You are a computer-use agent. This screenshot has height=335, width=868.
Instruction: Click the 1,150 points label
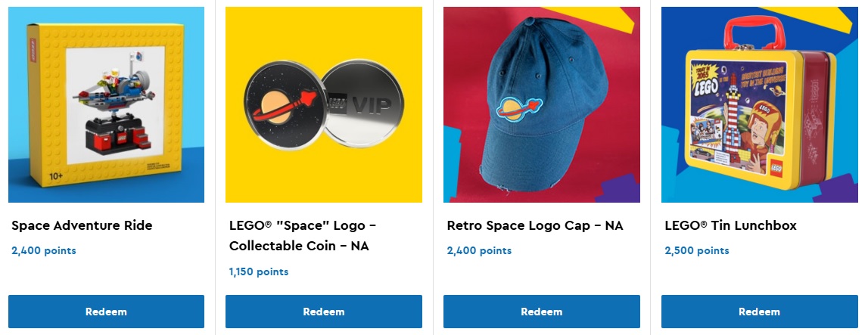click(x=259, y=271)
